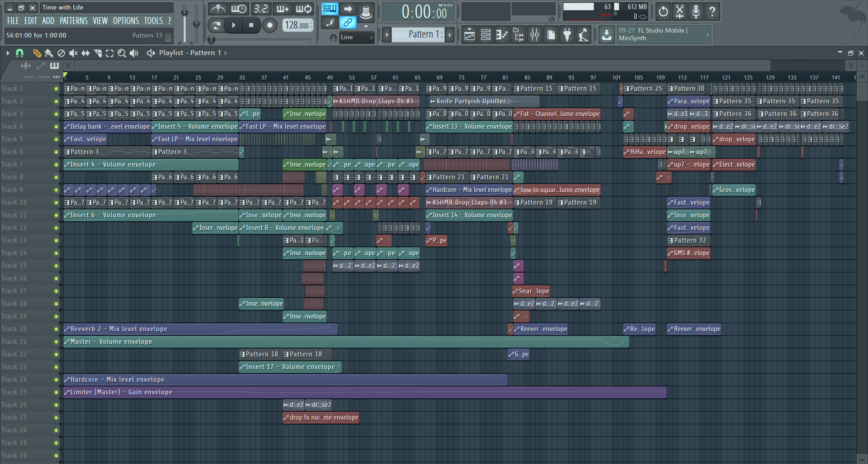Expand the FL Studio Mobile news panel arrow
This screenshot has width=868, height=464.
point(708,34)
